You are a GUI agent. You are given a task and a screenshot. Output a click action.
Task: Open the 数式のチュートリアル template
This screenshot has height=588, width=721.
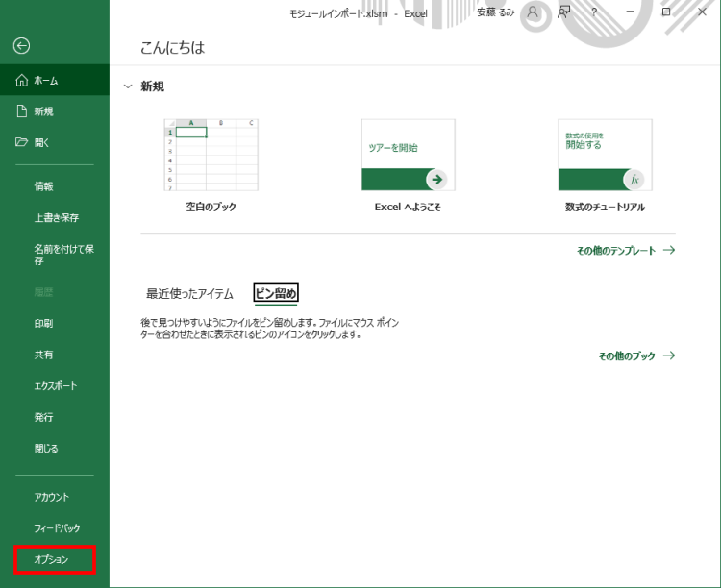tap(605, 155)
